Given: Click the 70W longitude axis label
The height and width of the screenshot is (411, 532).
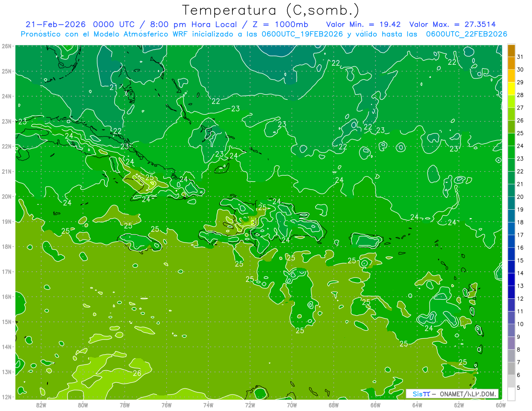Looking at the screenshot, I should tap(292, 404).
